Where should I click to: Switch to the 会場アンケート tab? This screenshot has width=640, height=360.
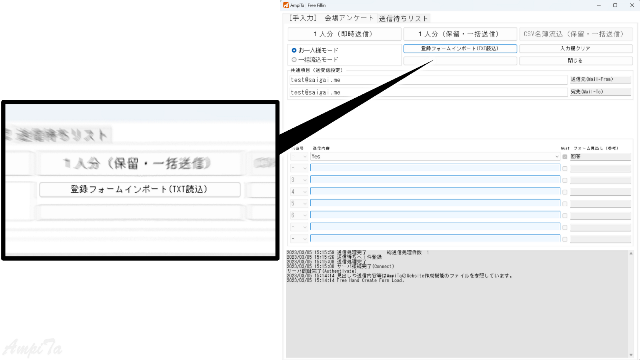349,18
